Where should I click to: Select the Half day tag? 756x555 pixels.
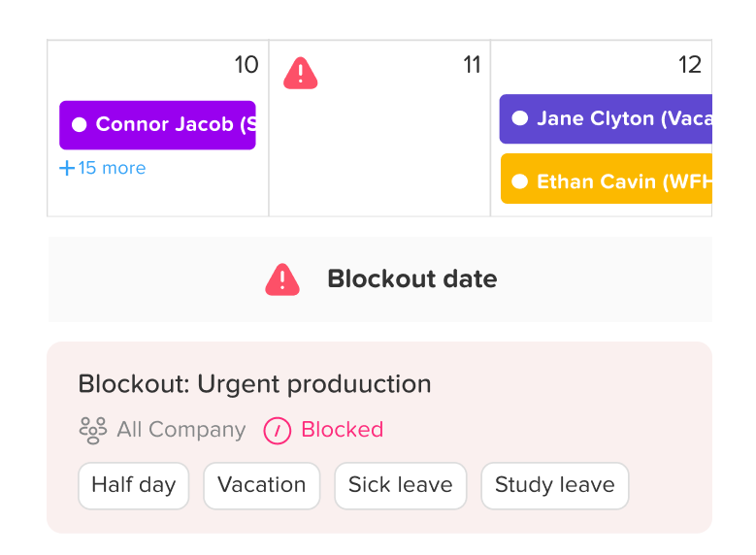134,485
